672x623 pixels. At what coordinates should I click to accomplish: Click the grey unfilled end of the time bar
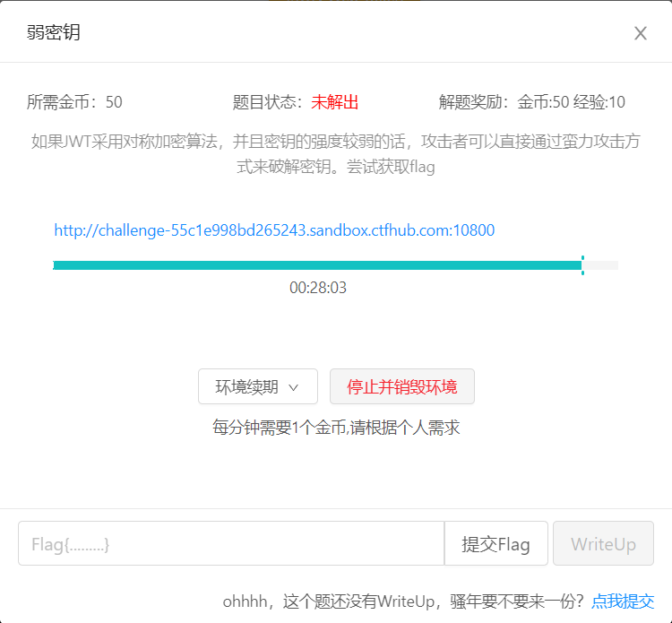coord(601,265)
